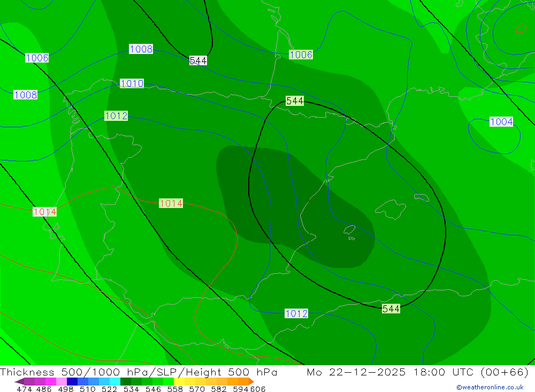This screenshot has width=535, height=392.
Task: Click legend value 474
Action: 24,389
